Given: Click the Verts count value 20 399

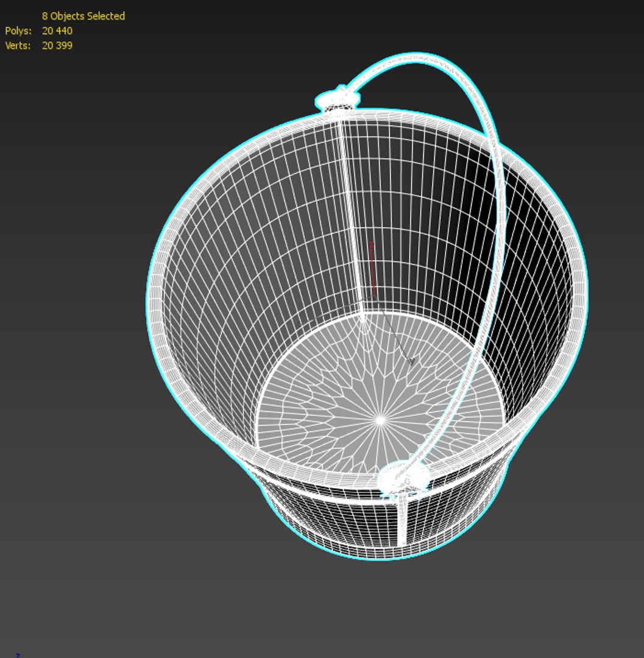Looking at the screenshot, I should coord(57,45).
